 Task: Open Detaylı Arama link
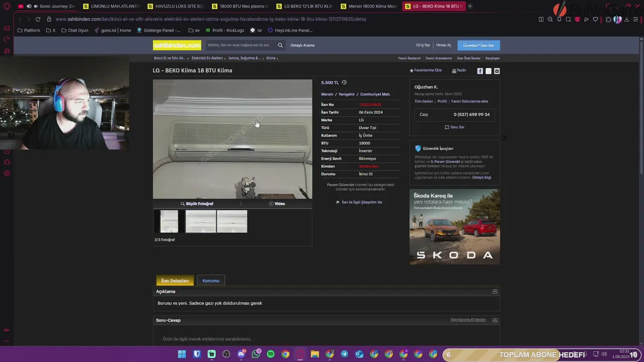pyautogui.click(x=302, y=45)
